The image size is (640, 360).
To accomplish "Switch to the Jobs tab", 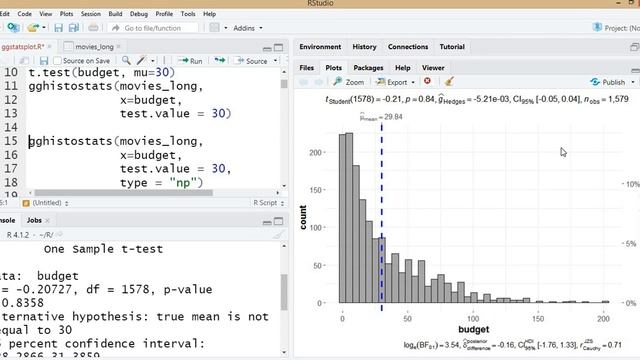I will click(x=34, y=220).
